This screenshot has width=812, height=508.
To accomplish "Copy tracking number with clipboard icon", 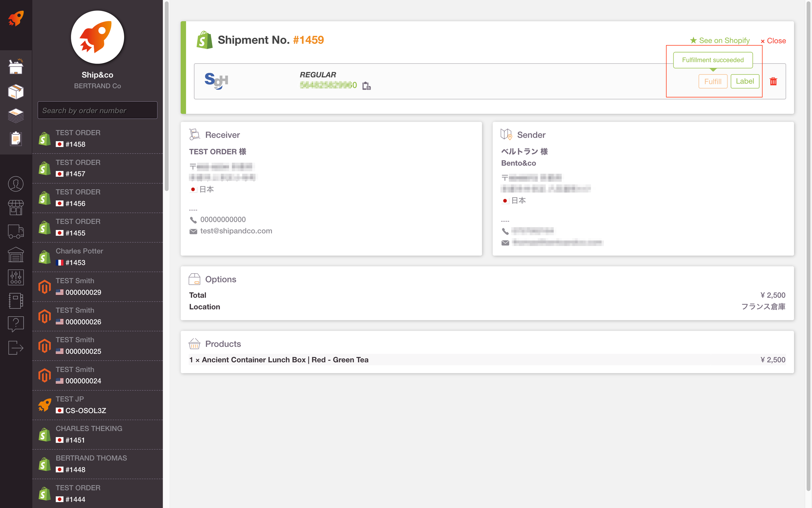I will point(366,86).
